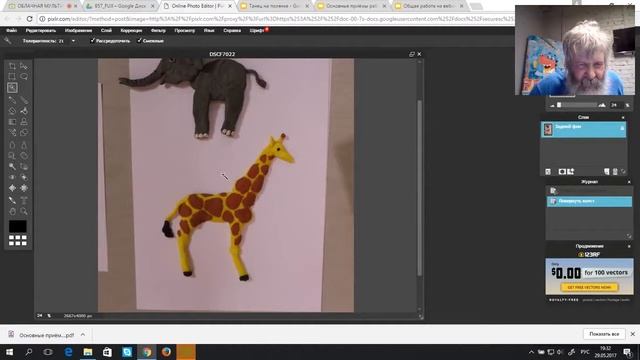Image resolution: width=640 pixels, height=360 pixels.
Task: Select the Clone Stamp tool
Action: coord(24,122)
